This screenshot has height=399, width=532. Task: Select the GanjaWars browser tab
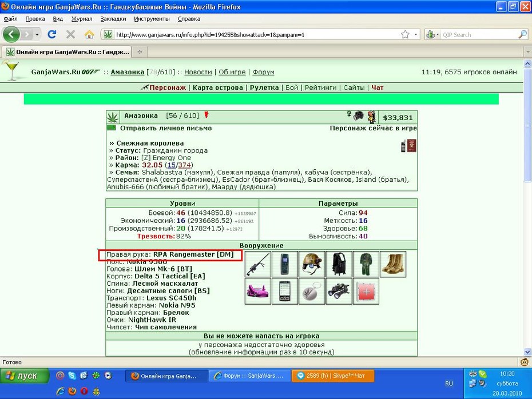[66, 52]
